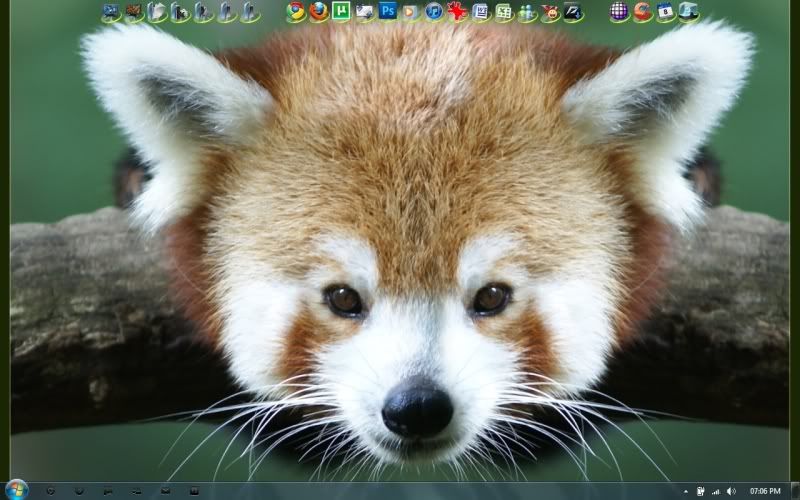
Task: Open the network signal tray icon
Action: coord(716,491)
